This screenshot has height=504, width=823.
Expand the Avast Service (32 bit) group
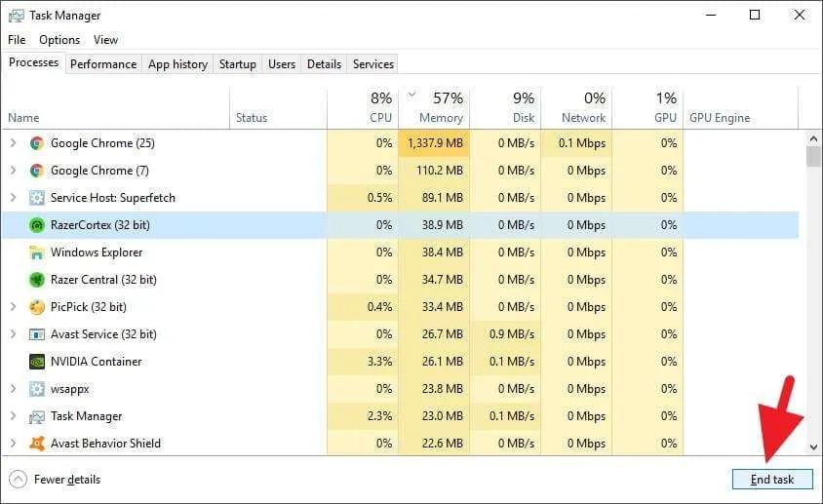[x=14, y=334]
